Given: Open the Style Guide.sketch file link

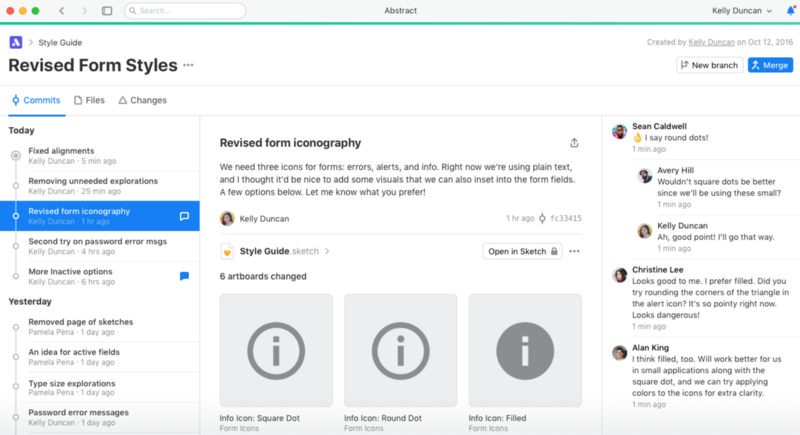Looking at the screenshot, I should [279, 251].
